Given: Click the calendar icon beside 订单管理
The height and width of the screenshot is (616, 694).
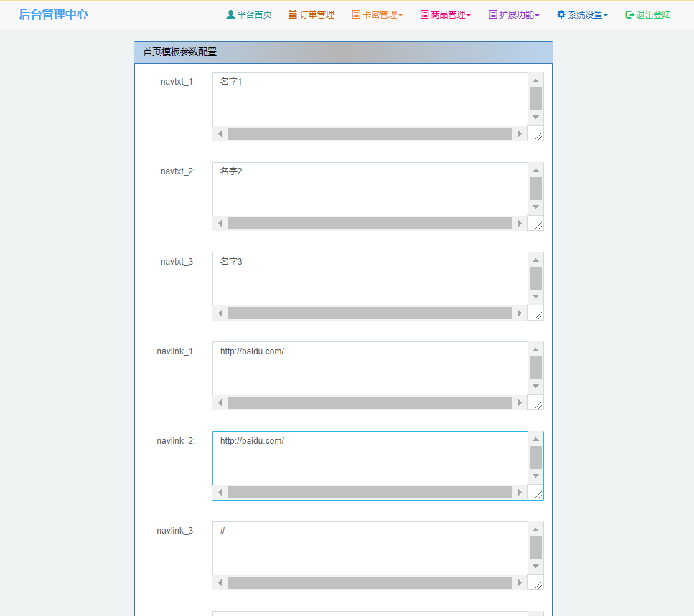Looking at the screenshot, I should tap(293, 14).
